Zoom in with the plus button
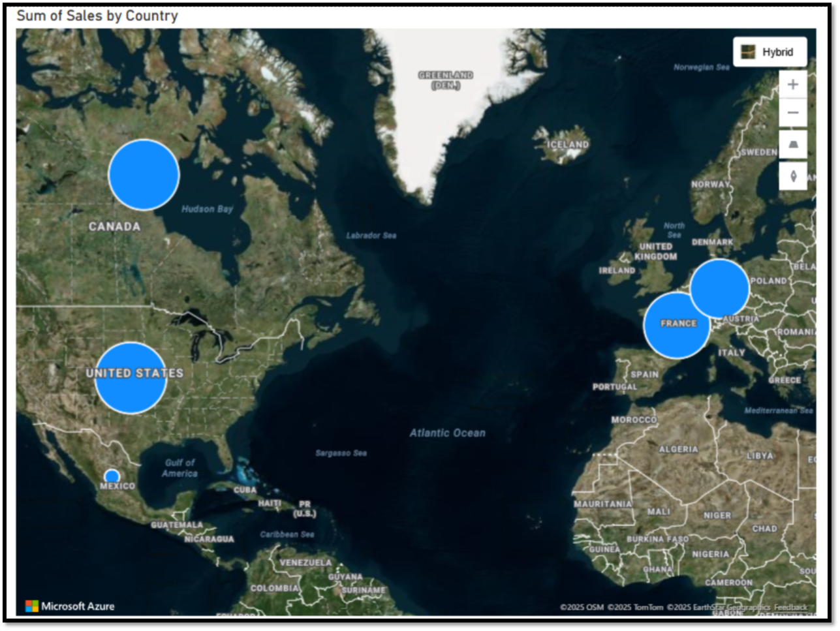This screenshot has width=840, height=631. [793, 84]
